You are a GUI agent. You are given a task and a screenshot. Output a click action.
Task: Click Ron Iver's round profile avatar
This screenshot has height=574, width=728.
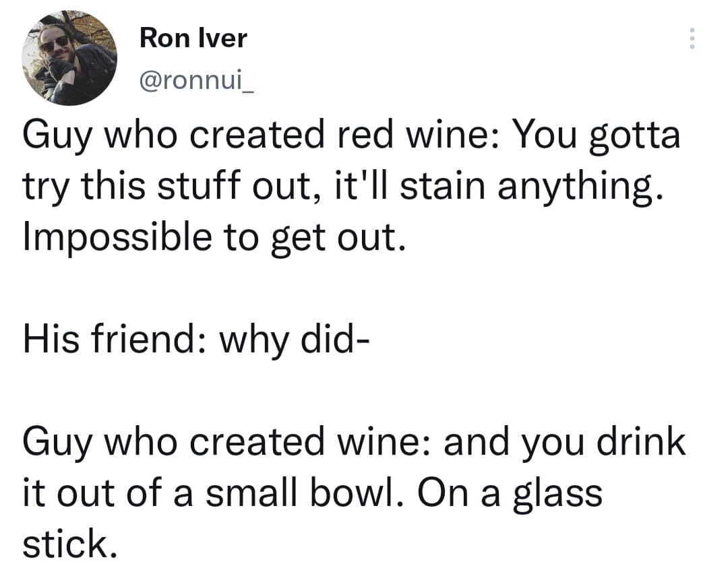click(x=70, y=58)
